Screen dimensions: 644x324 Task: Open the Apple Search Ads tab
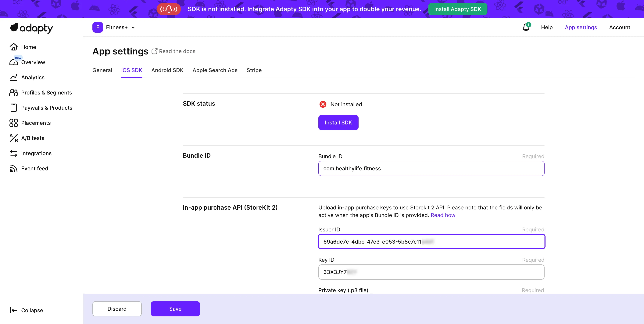pos(215,70)
